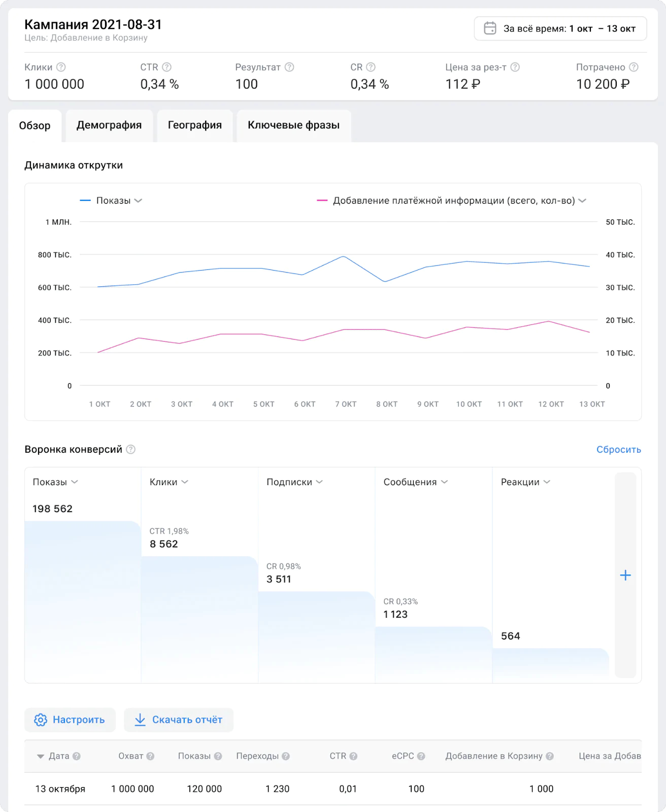This screenshot has width=666, height=812.
Task: Click the help icon next to Потрачено
Action: click(x=634, y=67)
